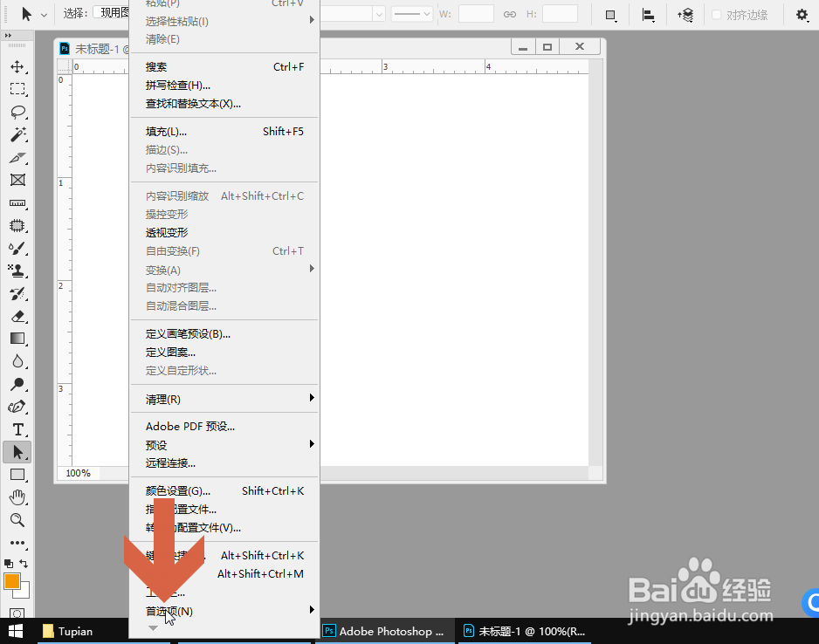Switch to 未标题-1 @ 100% taskbar button

525,632
